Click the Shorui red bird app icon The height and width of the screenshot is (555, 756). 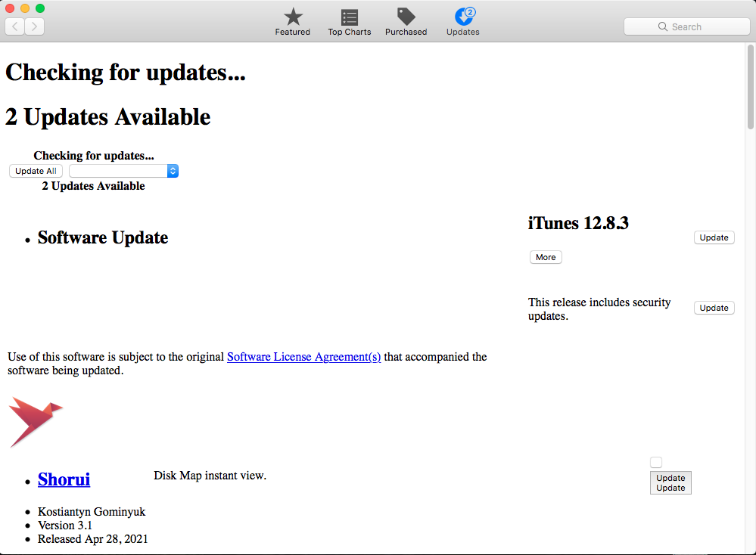(x=36, y=422)
